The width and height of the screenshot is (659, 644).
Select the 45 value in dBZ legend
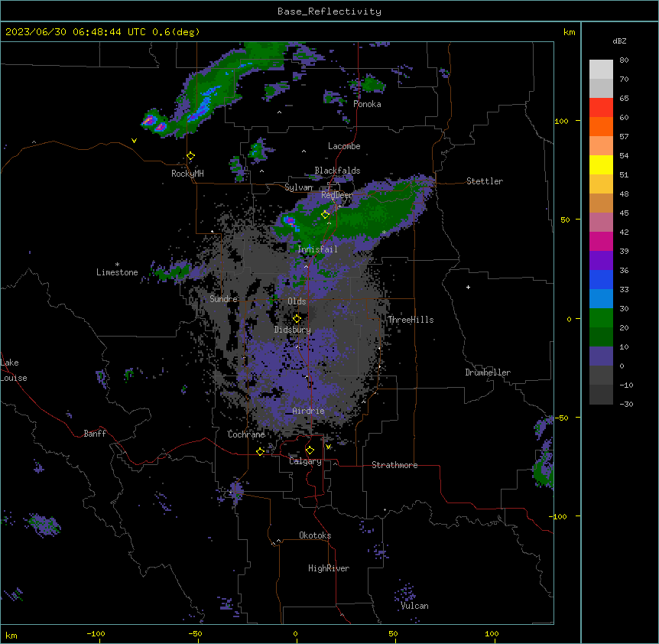tap(624, 213)
